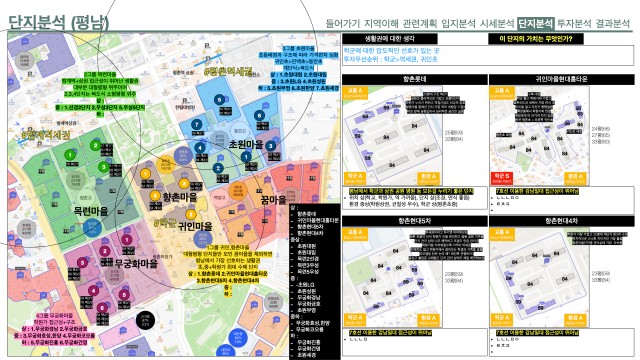The height and width of the screenshot is (360, 640).
Task: Click the black circle marker below 무궁화마을
Action: [145, 320]
